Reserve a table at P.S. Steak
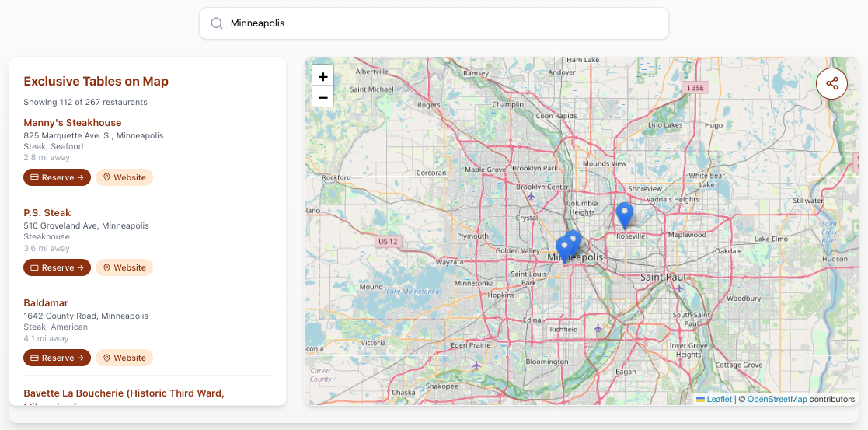 point(57,267)
